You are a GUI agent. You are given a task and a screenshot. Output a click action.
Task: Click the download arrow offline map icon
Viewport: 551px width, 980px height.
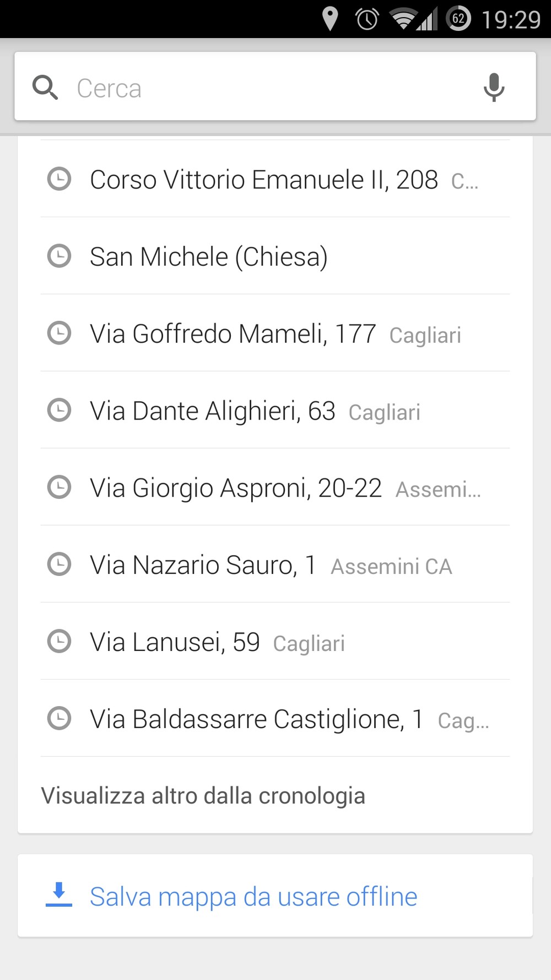coord(59,895)
